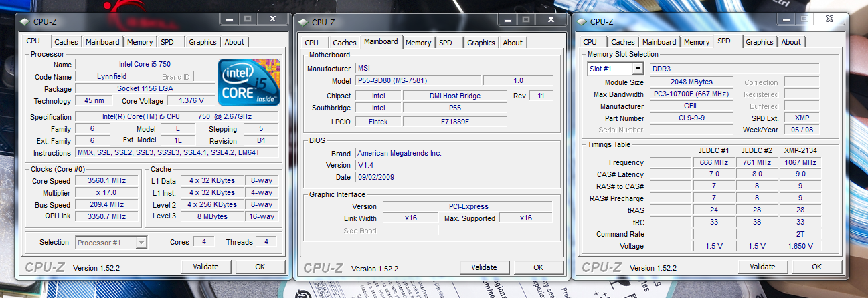868x298 pixels.
Task: Click Validate button in CPU window
Action: pos(205,267)
